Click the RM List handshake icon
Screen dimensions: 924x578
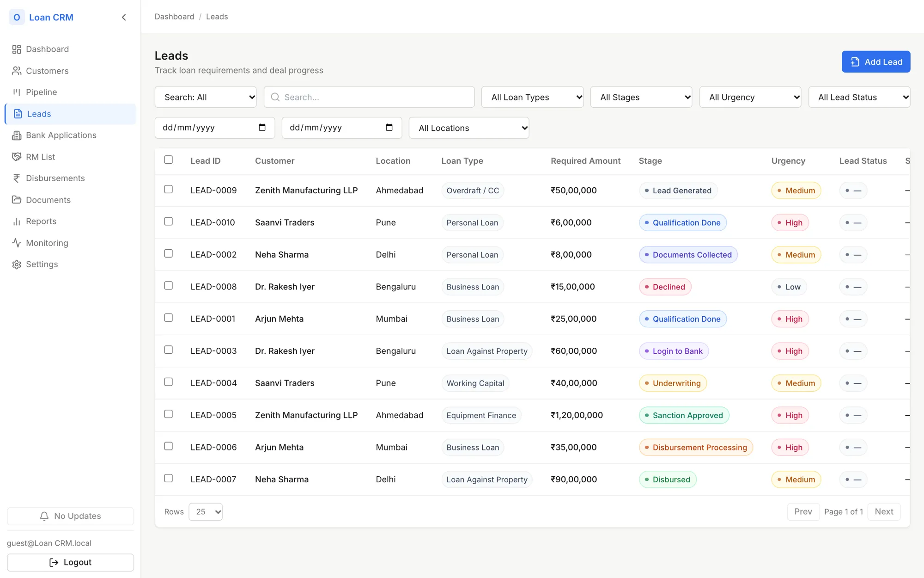click(x=17, y=157)
